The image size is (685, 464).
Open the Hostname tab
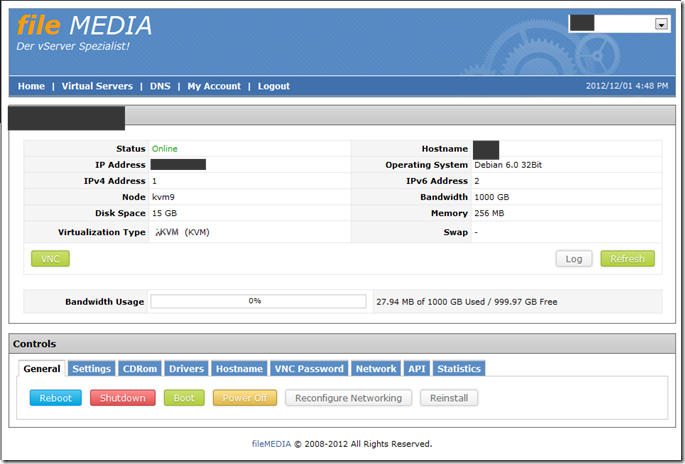(x=239, y=369)
